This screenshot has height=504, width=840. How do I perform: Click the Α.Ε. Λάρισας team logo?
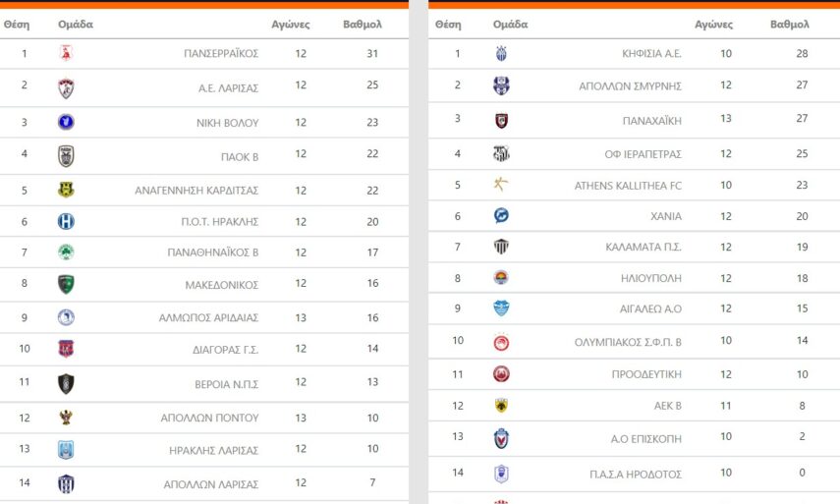[x=66, y=88]
